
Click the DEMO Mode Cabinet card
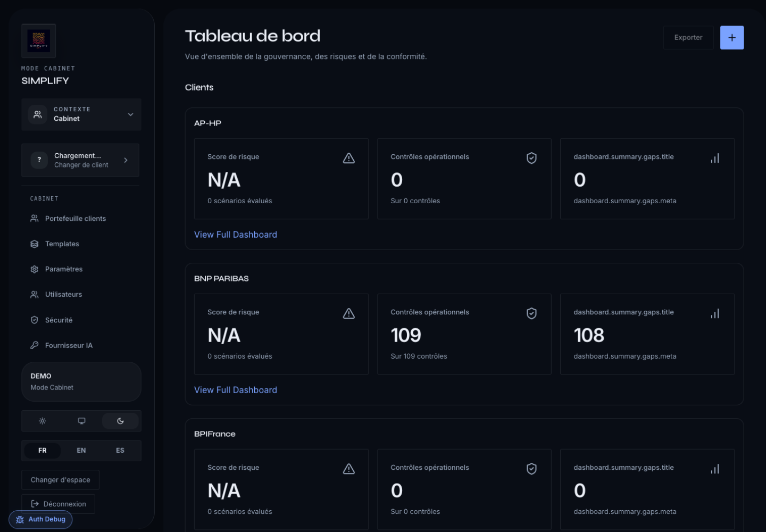point(81,381)
